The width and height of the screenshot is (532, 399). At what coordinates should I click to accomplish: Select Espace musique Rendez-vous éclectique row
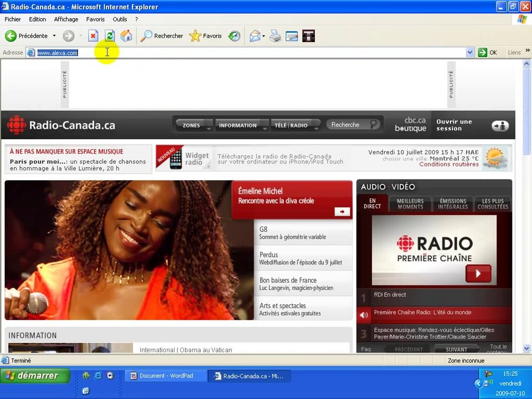pyautogui.click(x=434, y=333)
